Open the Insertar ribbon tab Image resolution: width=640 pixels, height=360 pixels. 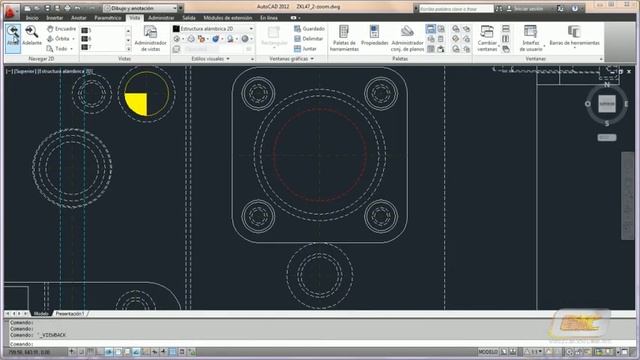[55, 18]
